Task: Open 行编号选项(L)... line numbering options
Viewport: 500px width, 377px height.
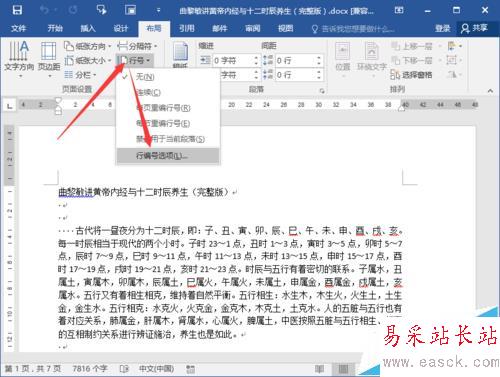Action: (168, 156)
